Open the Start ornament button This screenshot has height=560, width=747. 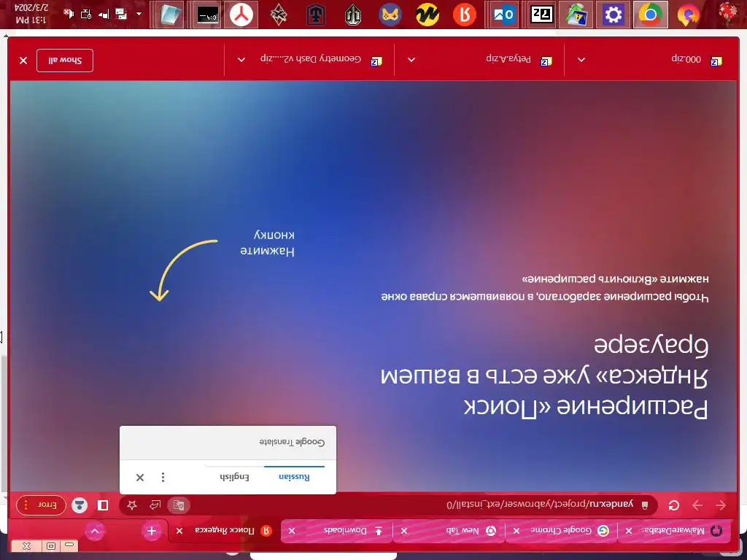[x=729, y=13]
